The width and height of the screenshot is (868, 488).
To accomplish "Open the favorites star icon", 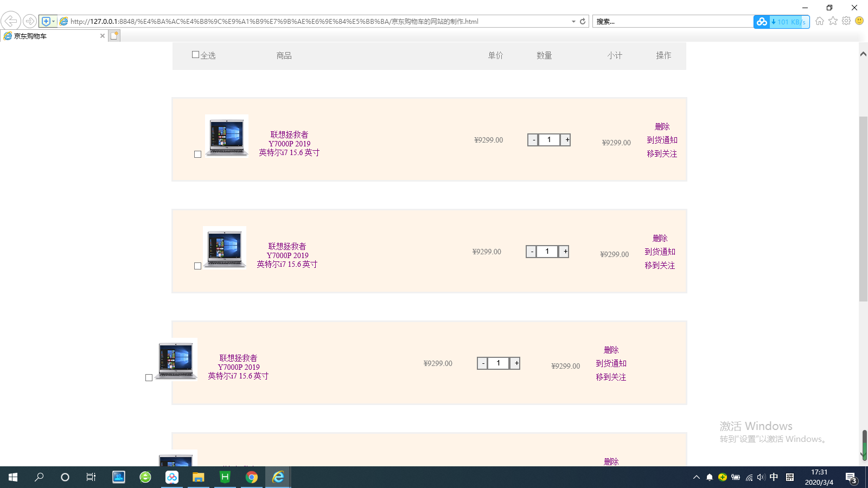I will click(x=833, y=21).
